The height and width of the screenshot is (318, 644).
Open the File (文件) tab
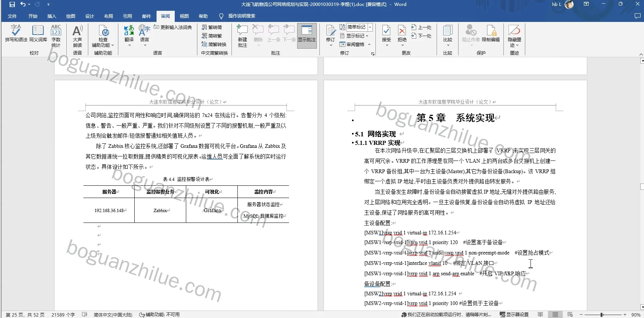tap(12, 16)
